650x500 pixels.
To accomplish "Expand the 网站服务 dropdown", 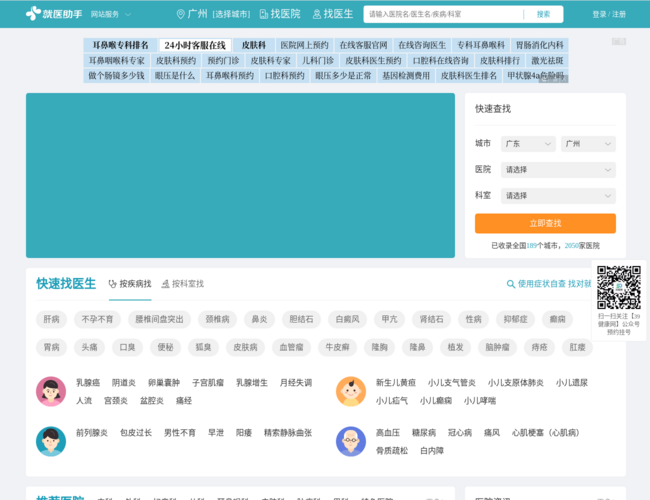I will [x=111, y=14].
